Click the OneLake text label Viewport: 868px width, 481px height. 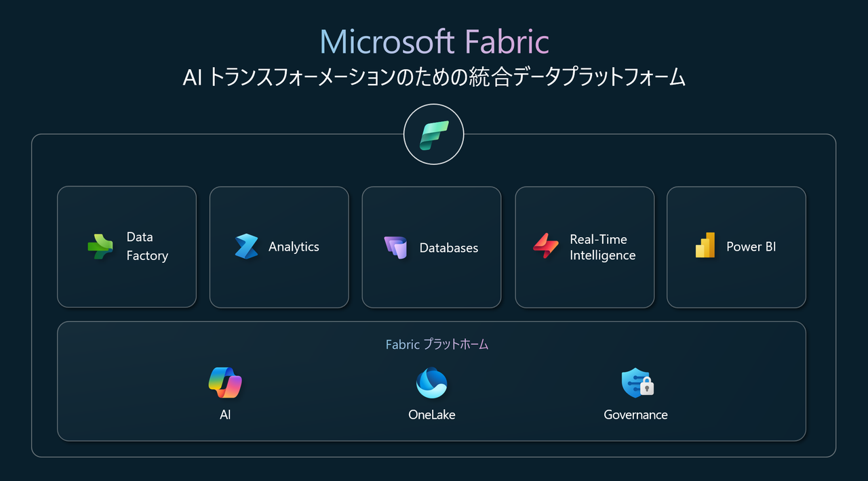(432, 415)
